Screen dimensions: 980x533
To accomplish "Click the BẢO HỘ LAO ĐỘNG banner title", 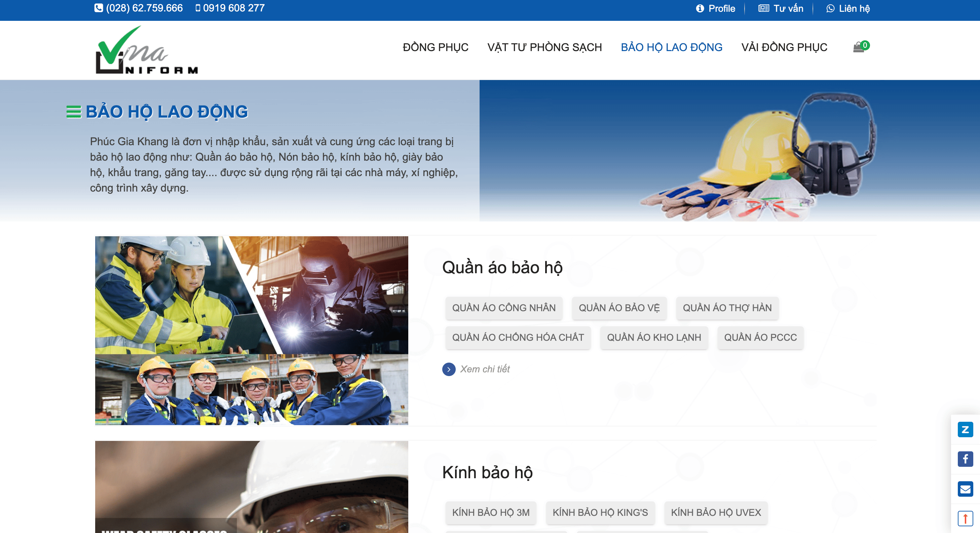I will point(166,112).
